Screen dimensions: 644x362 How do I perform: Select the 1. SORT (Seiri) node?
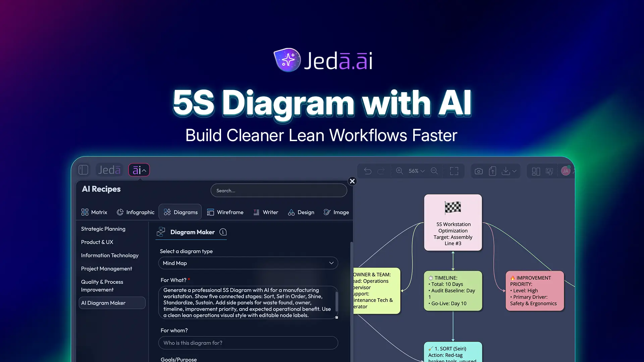[453, 352]
